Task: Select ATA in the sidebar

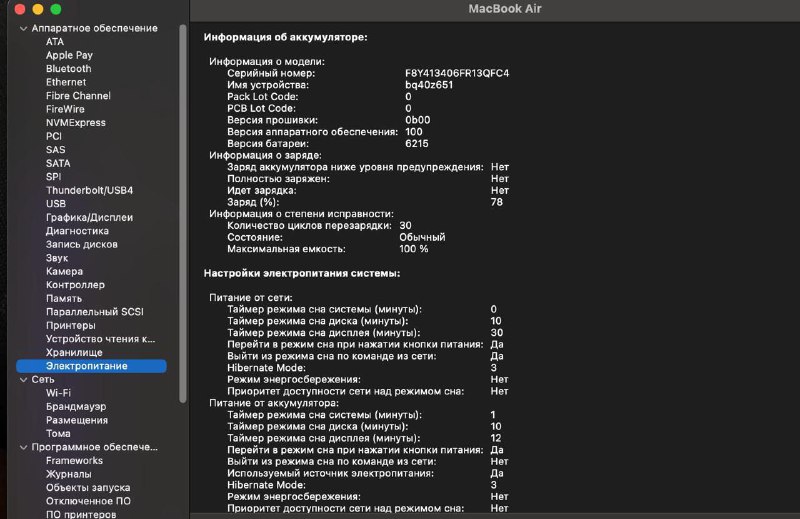Action: point(55,42)
